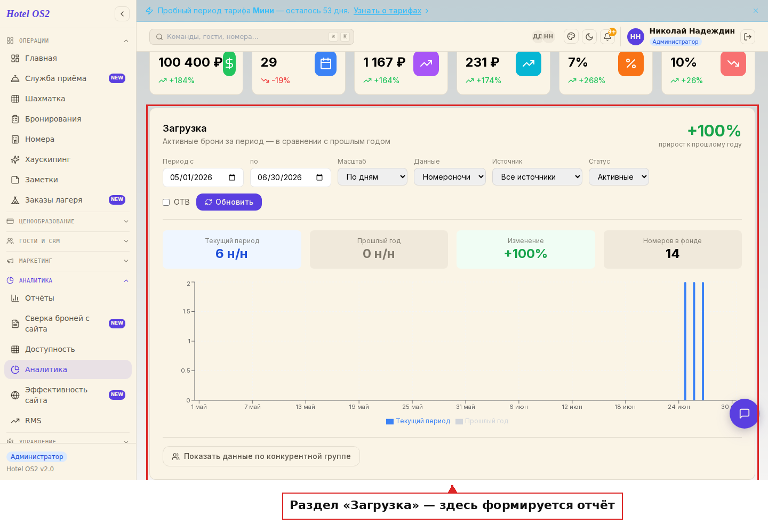Click the Период с date field
768x532 pixels.
pos(203,178)
